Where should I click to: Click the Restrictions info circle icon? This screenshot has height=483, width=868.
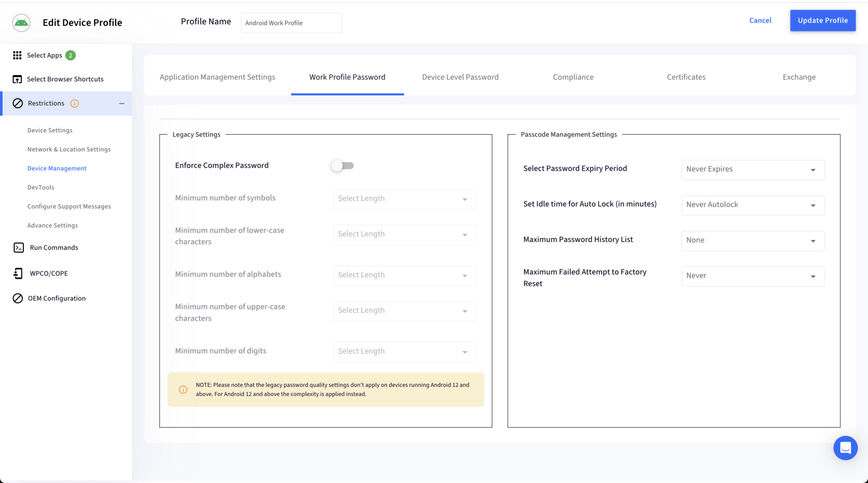(75, 103)
